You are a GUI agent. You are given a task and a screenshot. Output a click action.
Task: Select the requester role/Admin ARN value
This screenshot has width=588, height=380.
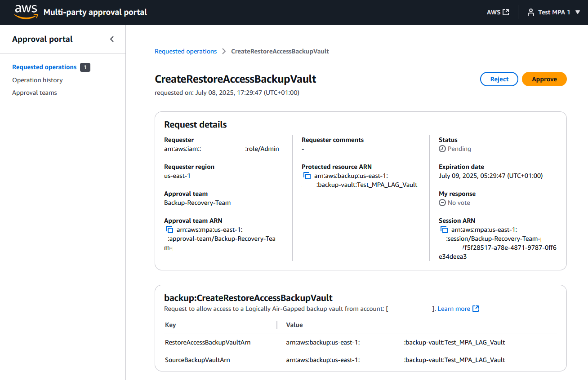tap(222, 149)
